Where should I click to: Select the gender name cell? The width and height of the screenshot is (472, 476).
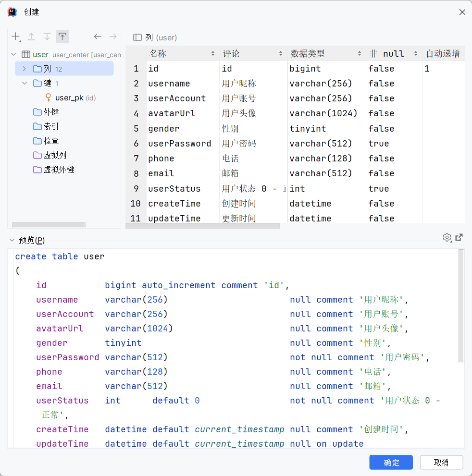pos(183,128)
